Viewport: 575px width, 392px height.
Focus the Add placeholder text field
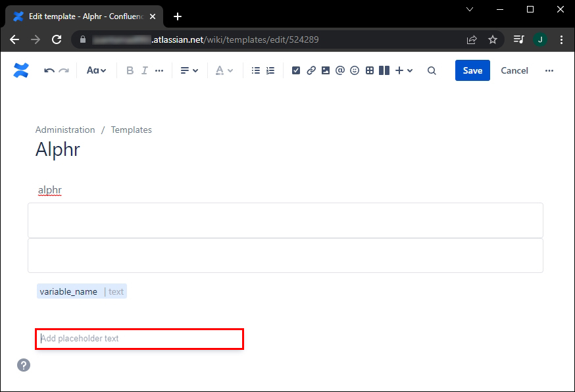coord(139,339)
